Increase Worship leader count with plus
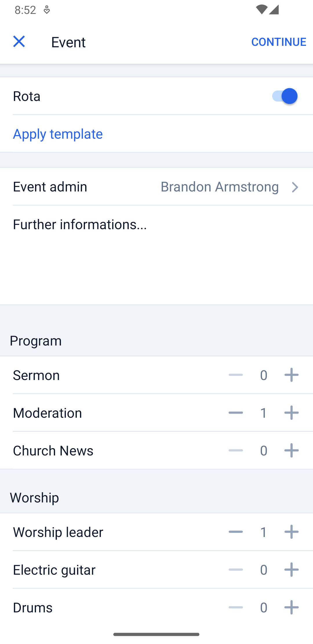Image resolution: width=313 pixels, height=644 pixels. point(291,532)
